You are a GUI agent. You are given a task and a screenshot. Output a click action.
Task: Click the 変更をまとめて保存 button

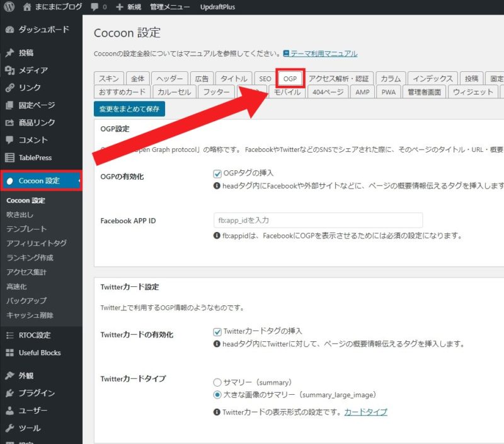pyautogui.click(x=130, y=108)
